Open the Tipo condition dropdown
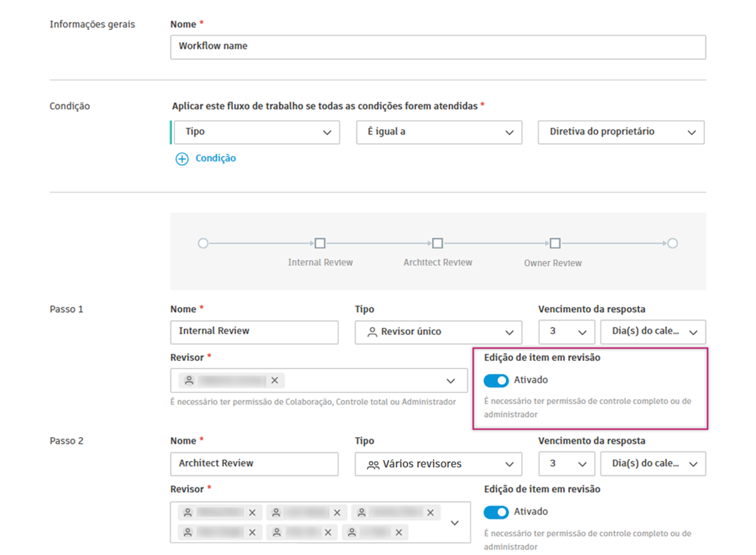Viewport: 756px width, 555px height. tap(257, 132)
